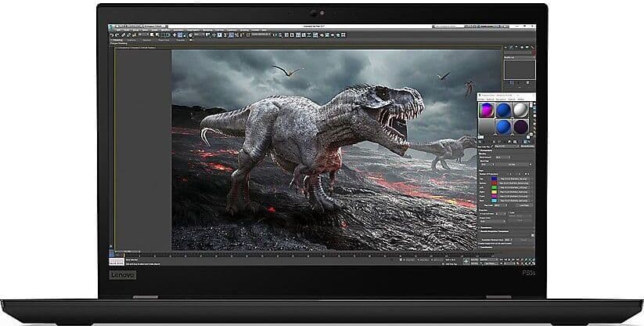Open Schematic View from the toolbar
The height and width of the screenshot is (326, 644).
309,35
